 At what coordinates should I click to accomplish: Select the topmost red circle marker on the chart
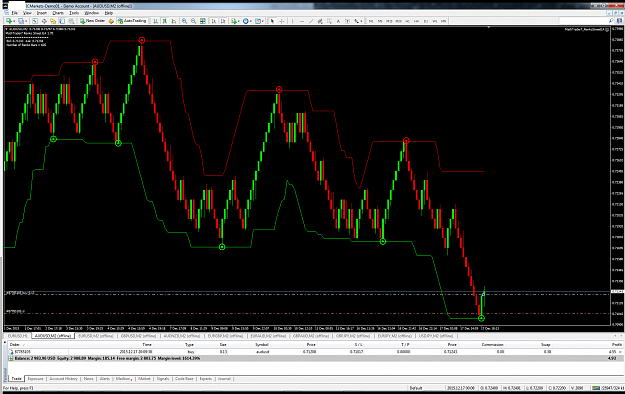[x=142, y=40]
